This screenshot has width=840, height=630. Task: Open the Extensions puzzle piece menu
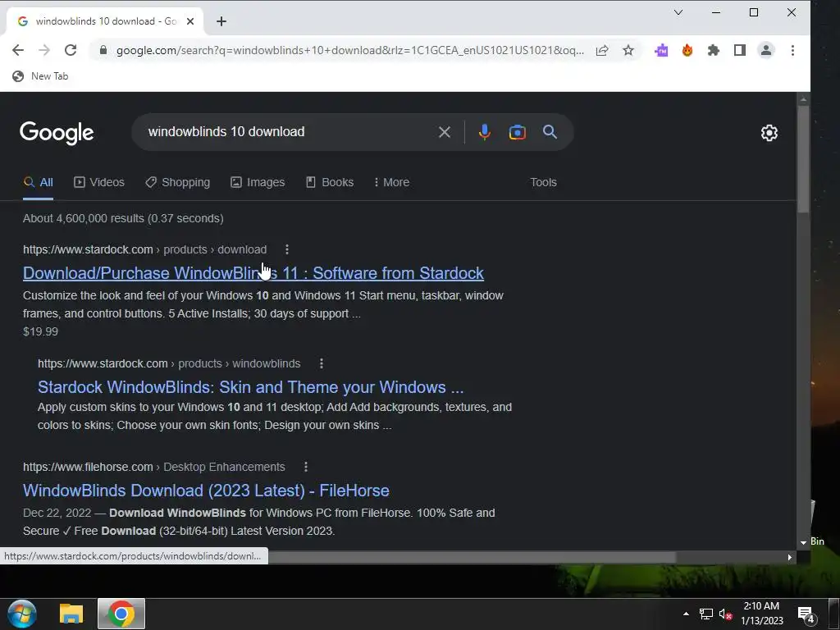[x=714, y=50]
